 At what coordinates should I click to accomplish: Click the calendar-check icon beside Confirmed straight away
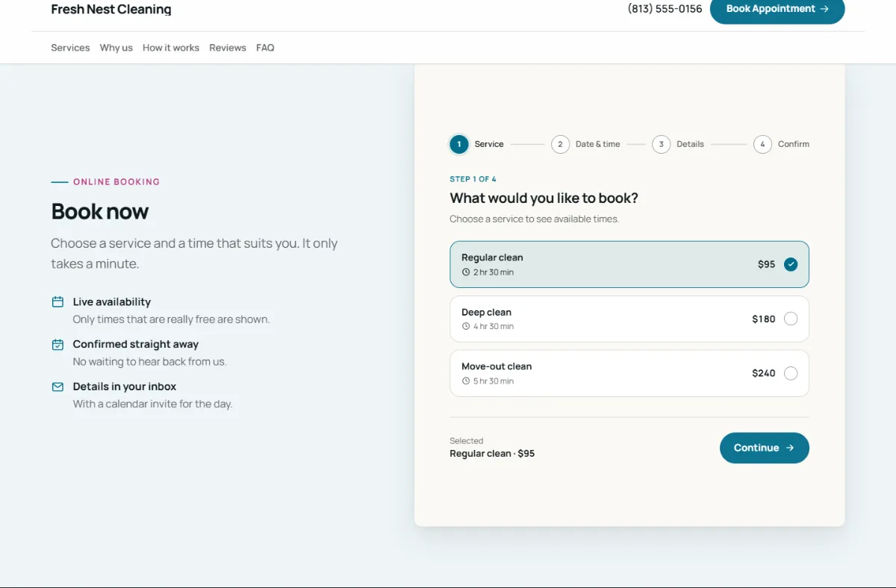[57, 345]
